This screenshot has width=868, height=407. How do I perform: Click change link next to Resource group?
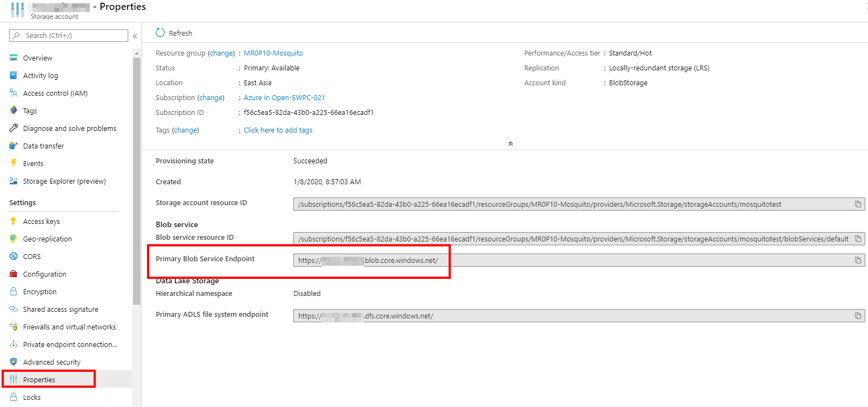click(x=222, y=53)
